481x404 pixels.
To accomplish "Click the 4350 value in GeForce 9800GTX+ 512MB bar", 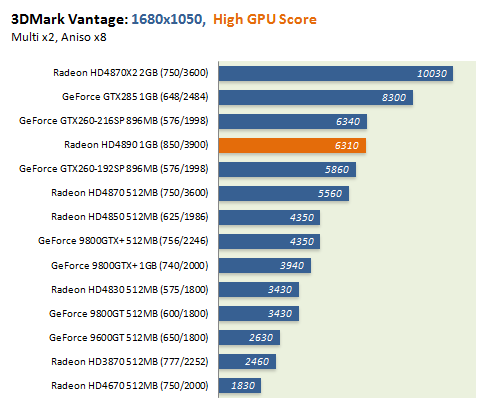I will point(302,242).
